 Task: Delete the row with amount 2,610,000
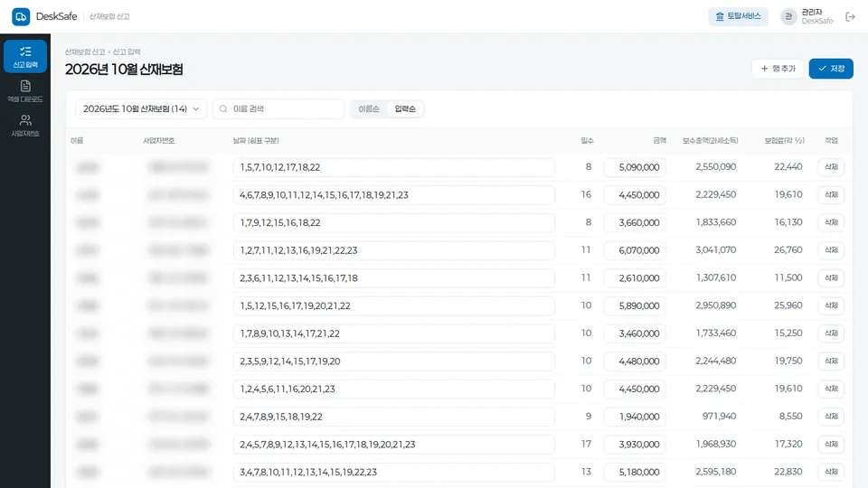831,277
